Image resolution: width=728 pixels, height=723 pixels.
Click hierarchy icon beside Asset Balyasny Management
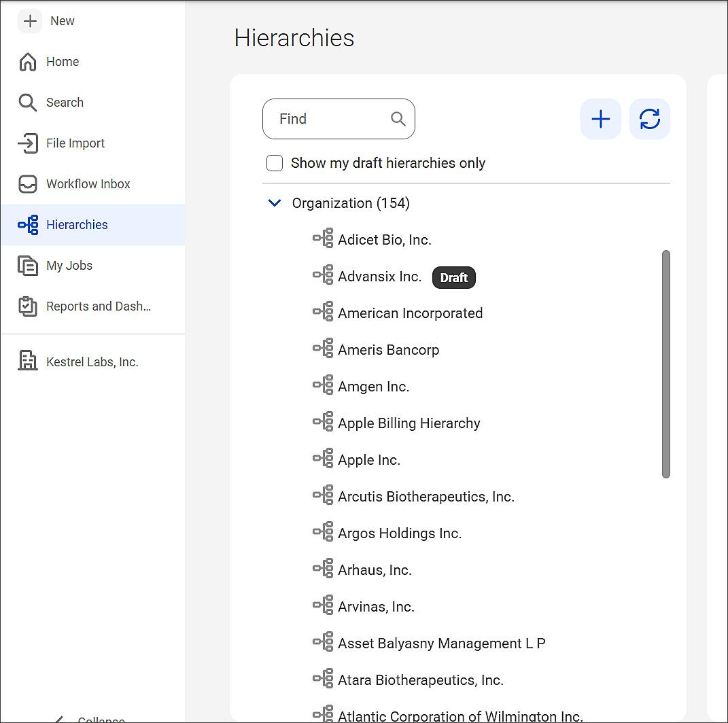[323, 641]
